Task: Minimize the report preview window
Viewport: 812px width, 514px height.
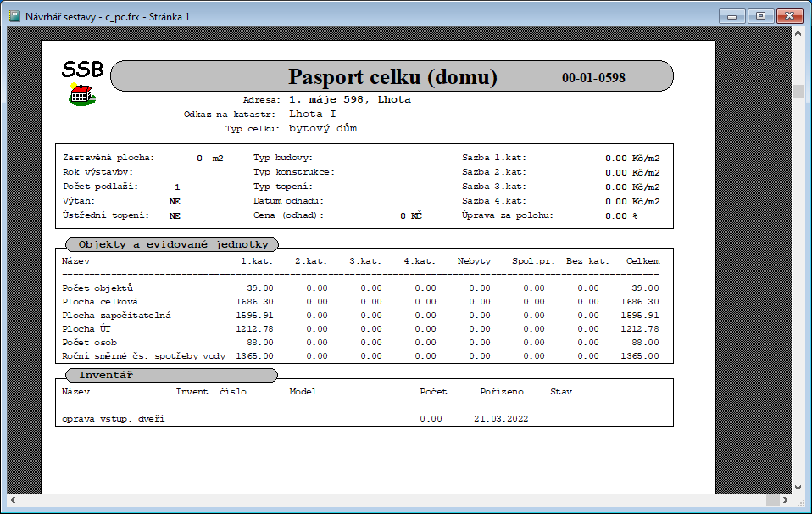Action: [731, 15]
